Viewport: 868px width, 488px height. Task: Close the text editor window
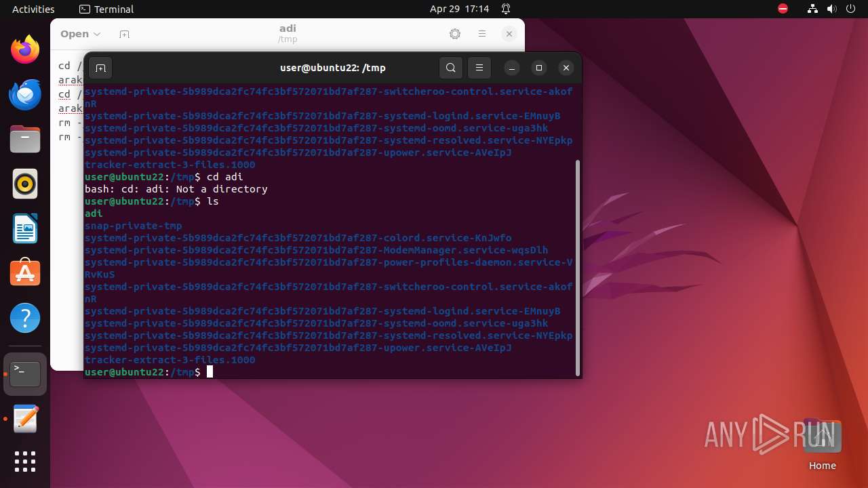pyautogui.click(x=509, y=34)
